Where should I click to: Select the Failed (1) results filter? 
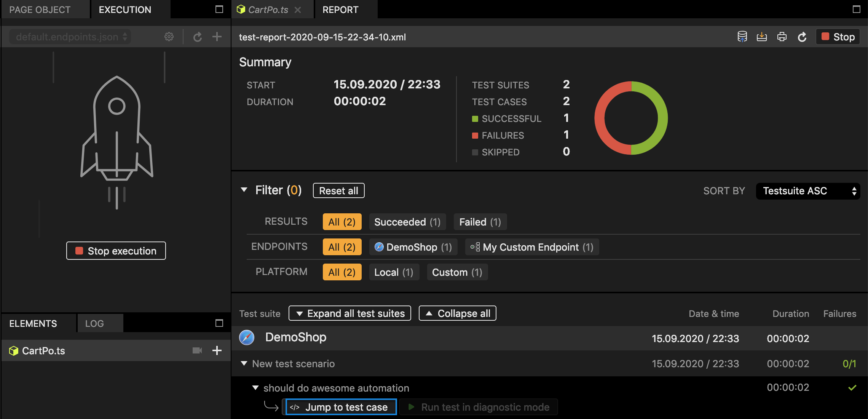479,222
